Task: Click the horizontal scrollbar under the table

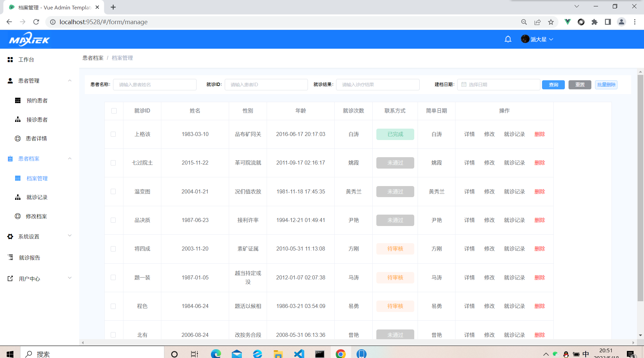Action: (x=358, y=343)
